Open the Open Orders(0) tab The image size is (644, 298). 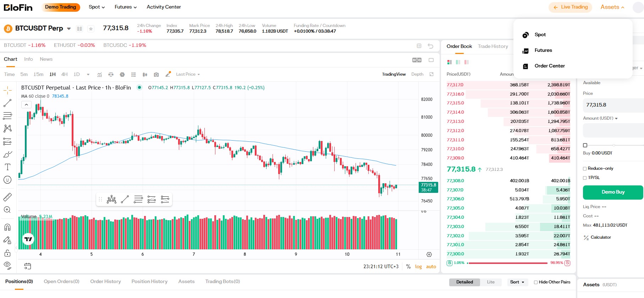61,281
